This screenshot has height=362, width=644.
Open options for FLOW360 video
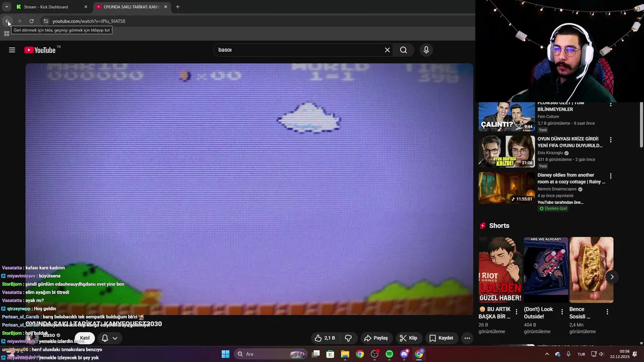click(x=611, y=104)
